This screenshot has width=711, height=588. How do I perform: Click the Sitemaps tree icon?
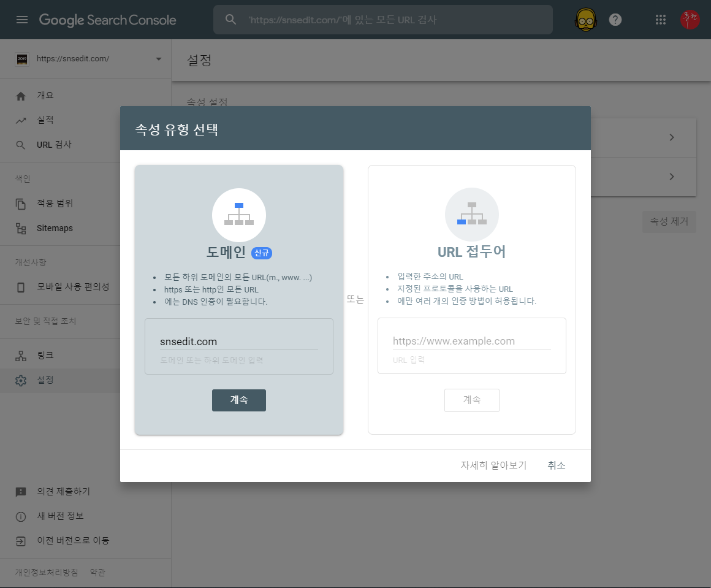(21, 228)
